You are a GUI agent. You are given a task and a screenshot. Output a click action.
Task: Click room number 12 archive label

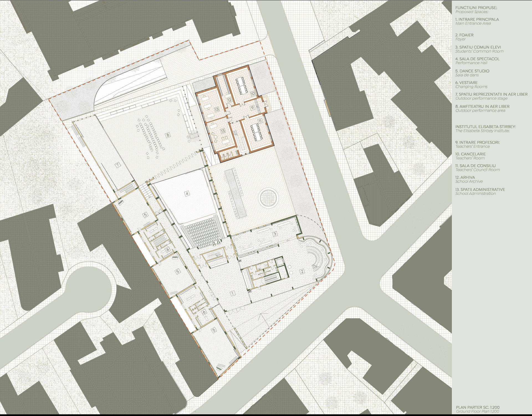[x=229, y=100]
